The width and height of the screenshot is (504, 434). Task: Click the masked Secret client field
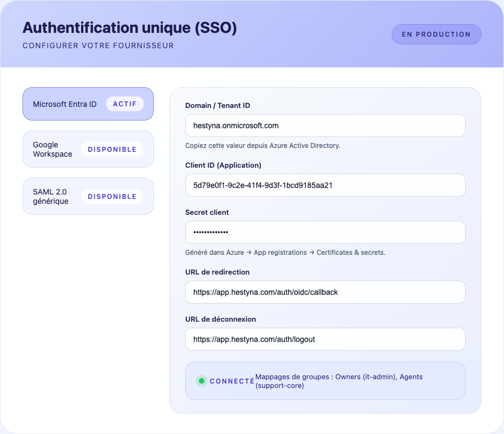pyautogui.click(x=325, y=232)
